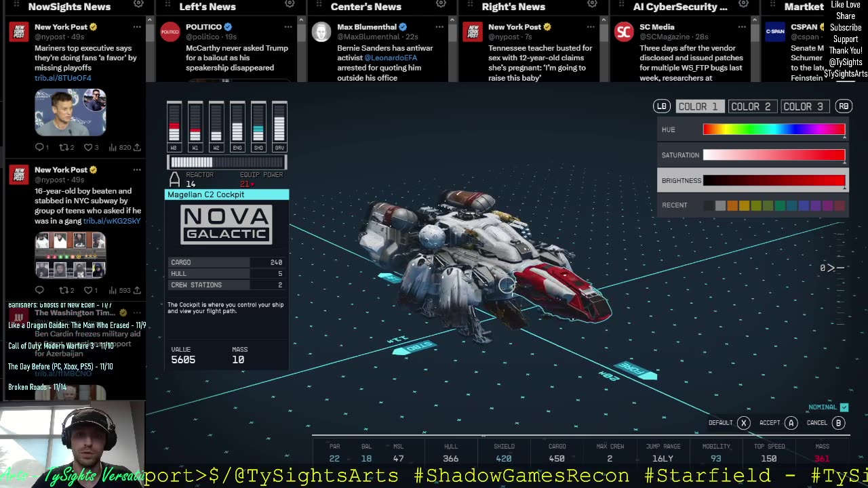
Task: Pick the gray recent color swatch
Action: coord(720,205)
